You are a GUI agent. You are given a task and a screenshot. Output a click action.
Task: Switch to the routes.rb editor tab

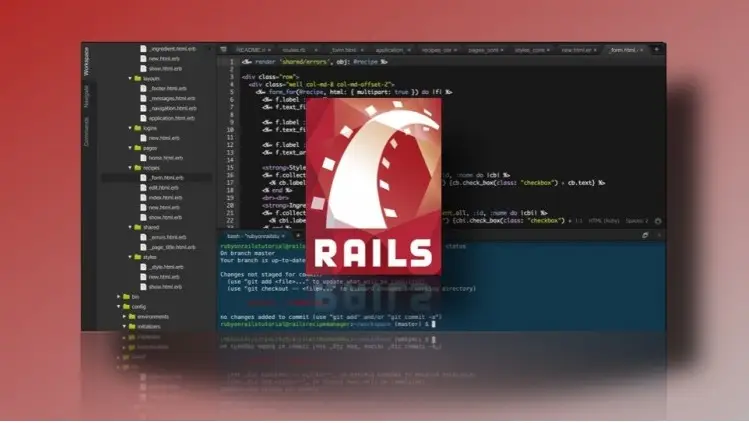(293, 50)
